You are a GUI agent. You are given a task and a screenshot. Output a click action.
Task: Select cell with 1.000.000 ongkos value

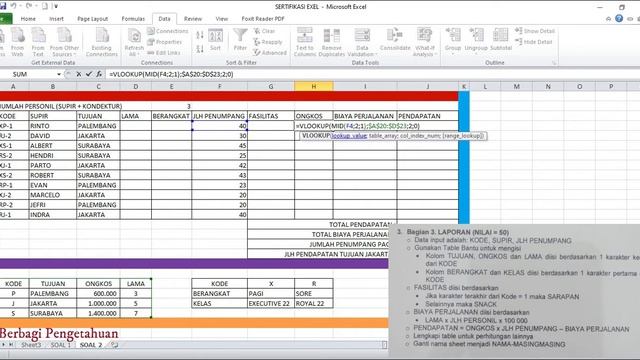(98, 303)
